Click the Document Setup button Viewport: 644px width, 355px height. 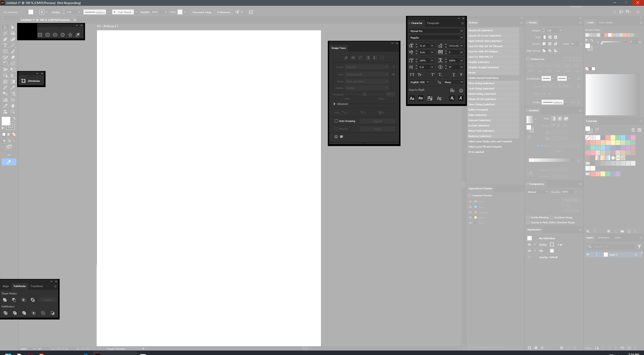point(202,12)
